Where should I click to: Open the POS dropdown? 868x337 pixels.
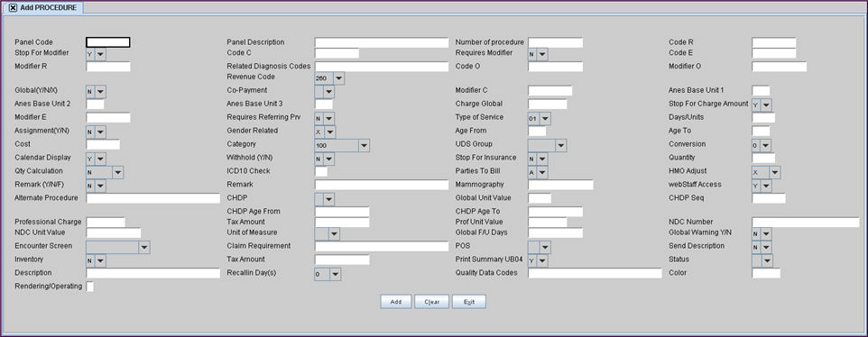[x=545, y=247]
